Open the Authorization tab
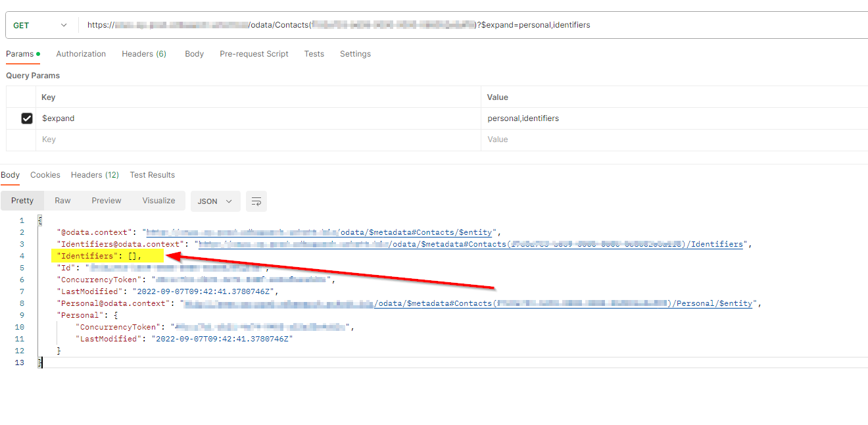 coord(80,54)
